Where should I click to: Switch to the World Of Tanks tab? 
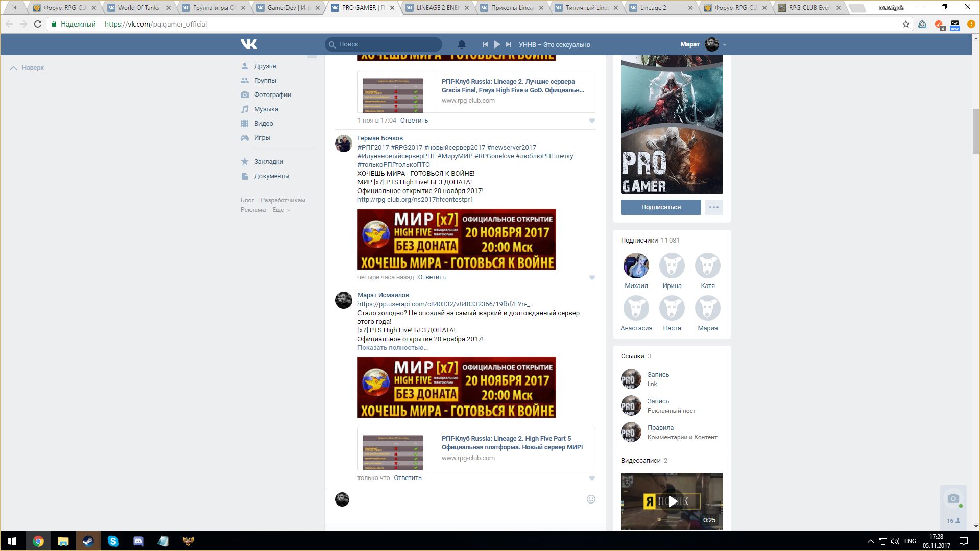(x=138, y=8)
